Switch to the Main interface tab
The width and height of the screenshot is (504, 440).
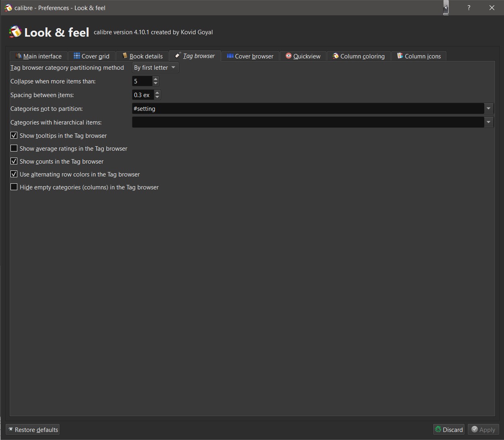coord(39,56)
